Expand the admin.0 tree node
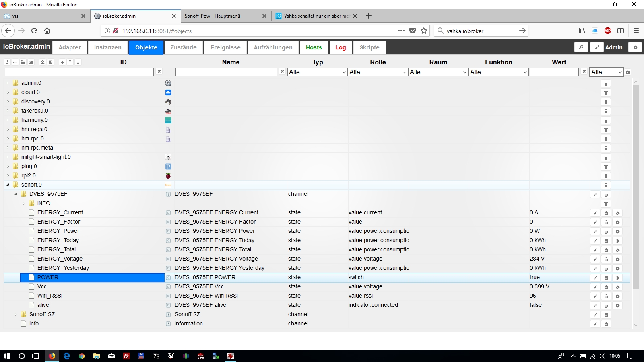The height and width of the screenshot is (362, 644). [8, 83]
